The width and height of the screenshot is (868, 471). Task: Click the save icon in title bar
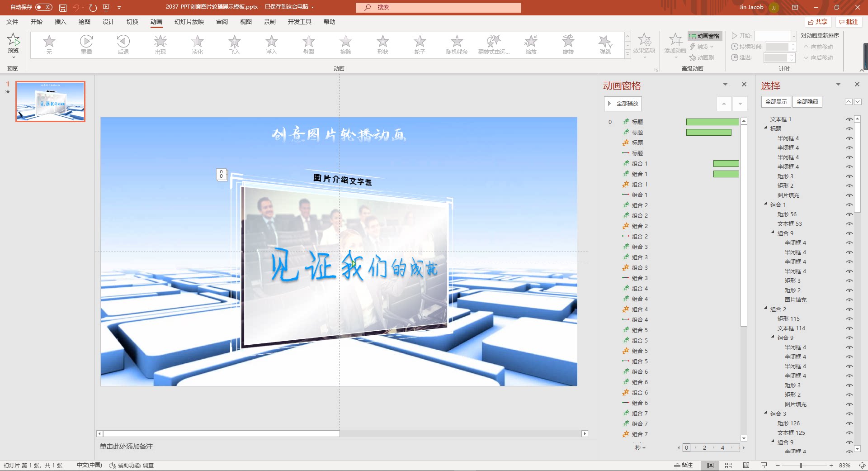63,7
